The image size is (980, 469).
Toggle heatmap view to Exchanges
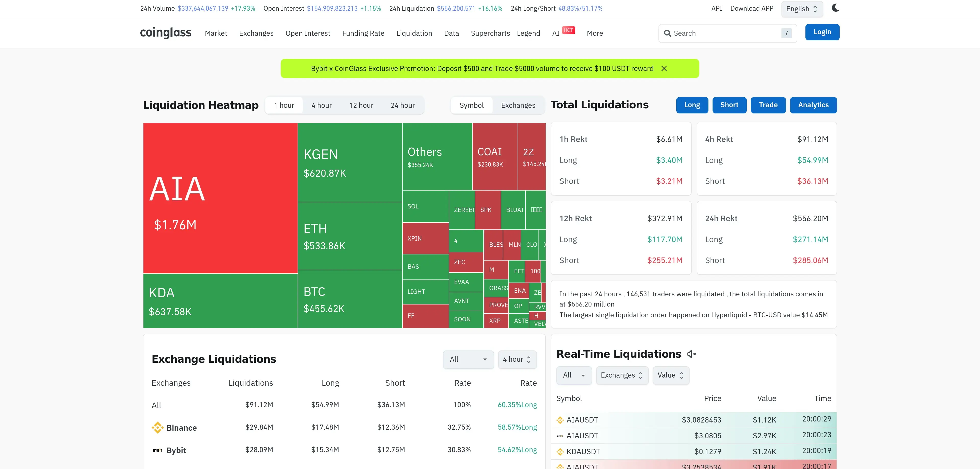point(518,105)
